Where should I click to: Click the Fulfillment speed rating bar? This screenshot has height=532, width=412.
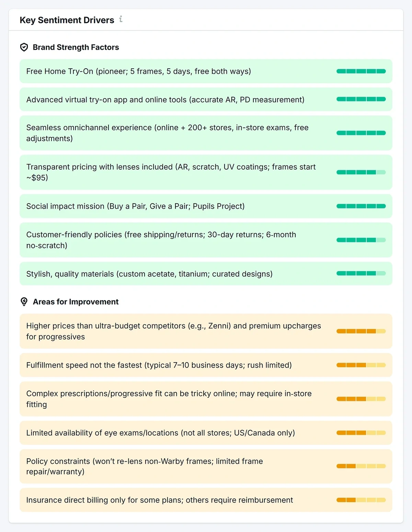coord(361,365)
